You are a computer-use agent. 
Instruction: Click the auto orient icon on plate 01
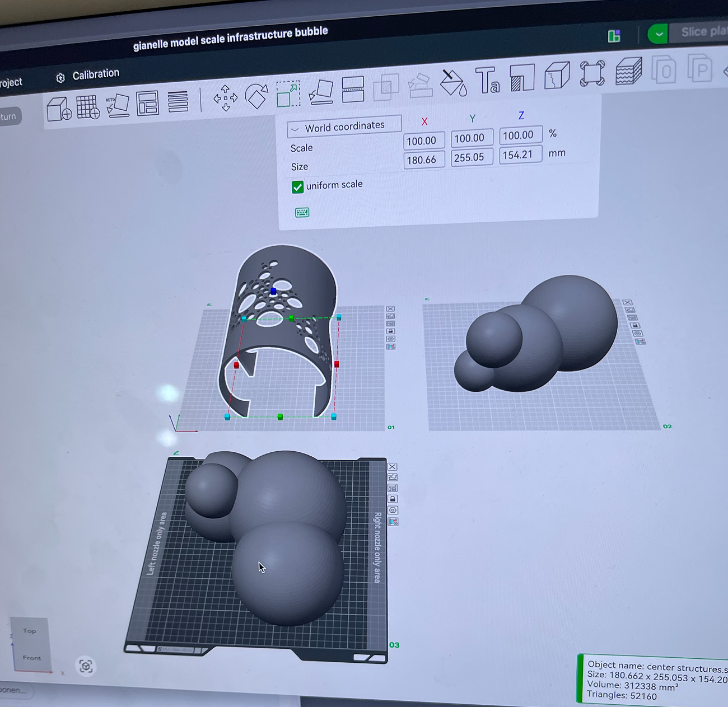tap(390, 316)
